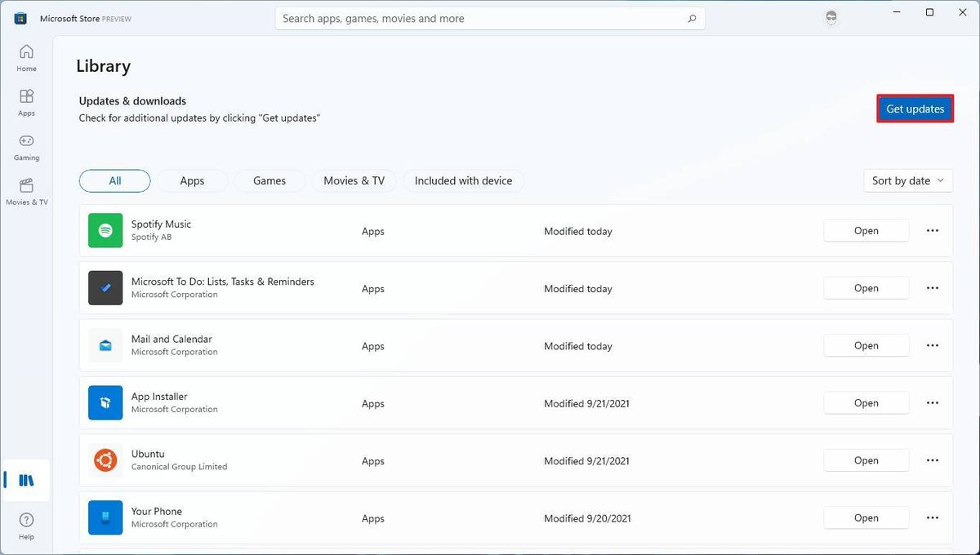Open the Sort by date dropdown

[907, 180]
